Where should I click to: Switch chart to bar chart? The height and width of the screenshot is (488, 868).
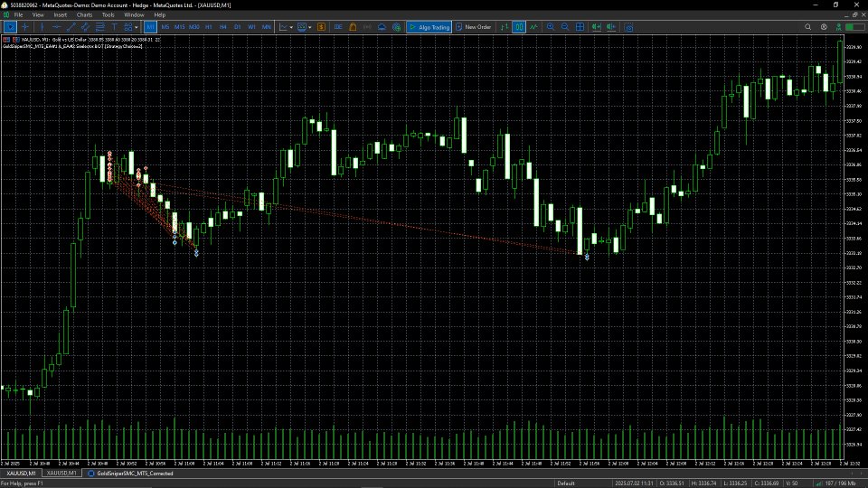(x=505, y=26)
